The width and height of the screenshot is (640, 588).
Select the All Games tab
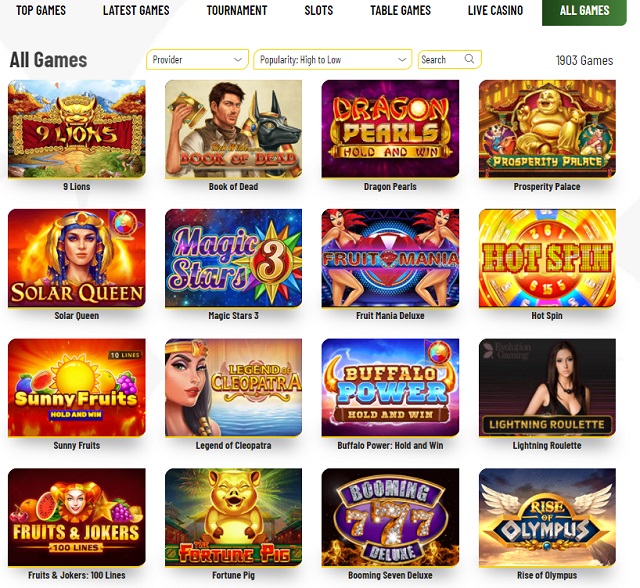pos(584,11)
